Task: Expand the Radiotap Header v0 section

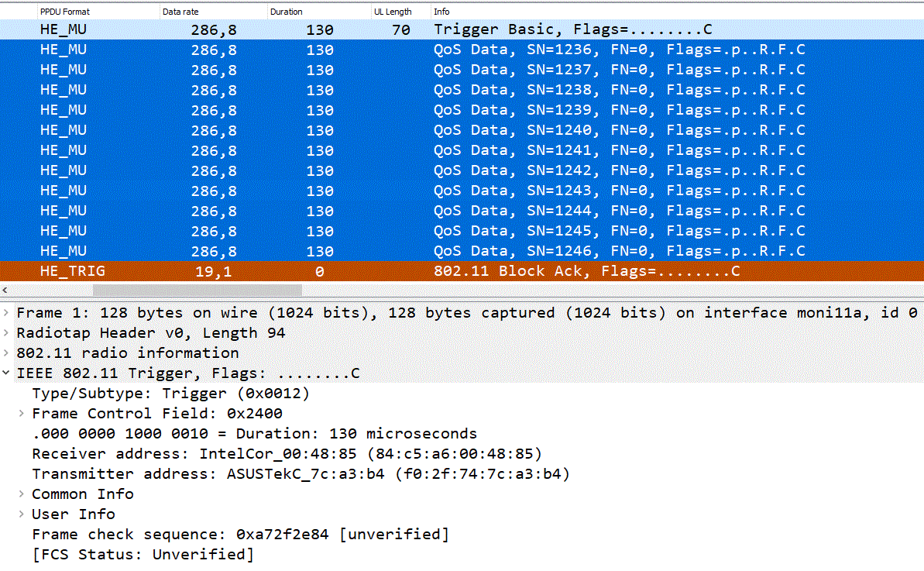Action: point(6,332)
